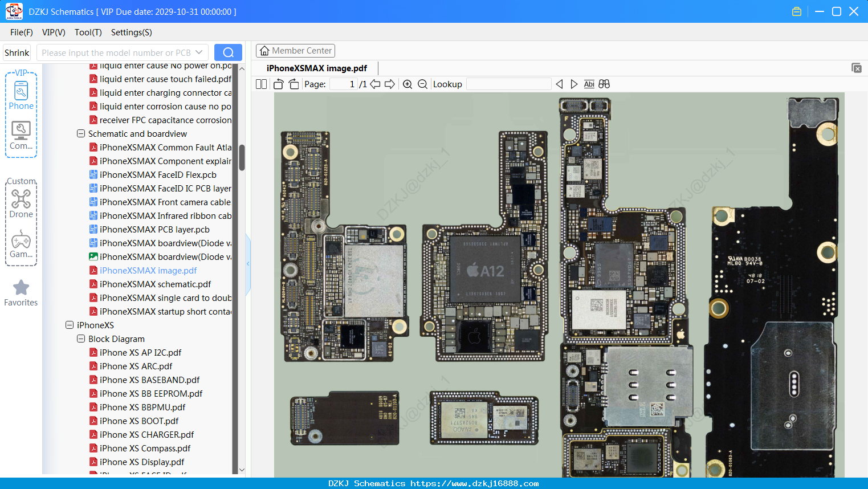Toggle the Abi match-text option

click(589, 84)
